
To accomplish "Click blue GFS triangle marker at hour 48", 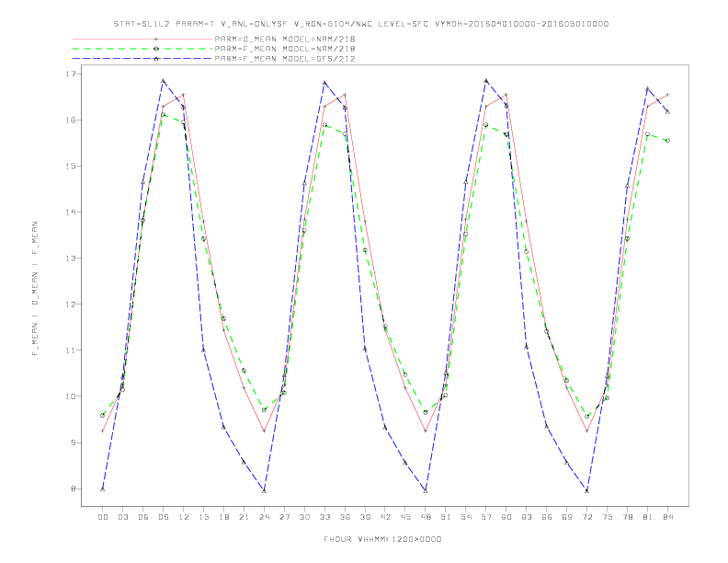I will (x=426, y=490).
